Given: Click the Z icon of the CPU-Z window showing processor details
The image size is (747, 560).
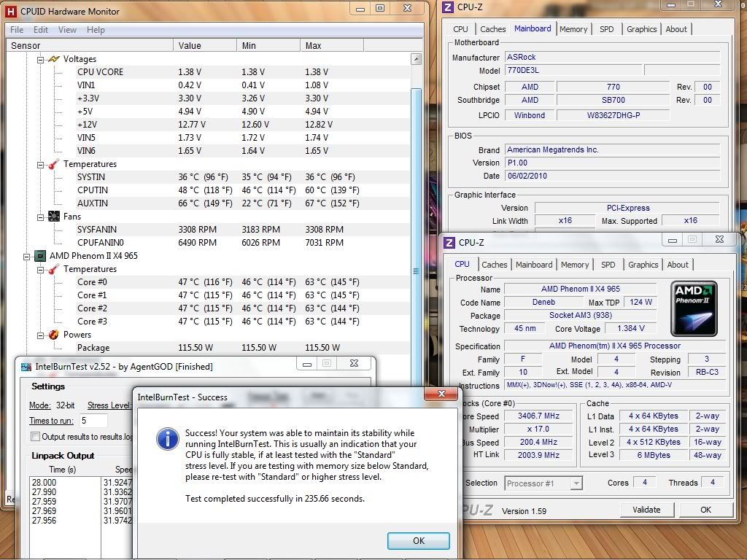Looking at the screenshot, I should tap(449, 242).
